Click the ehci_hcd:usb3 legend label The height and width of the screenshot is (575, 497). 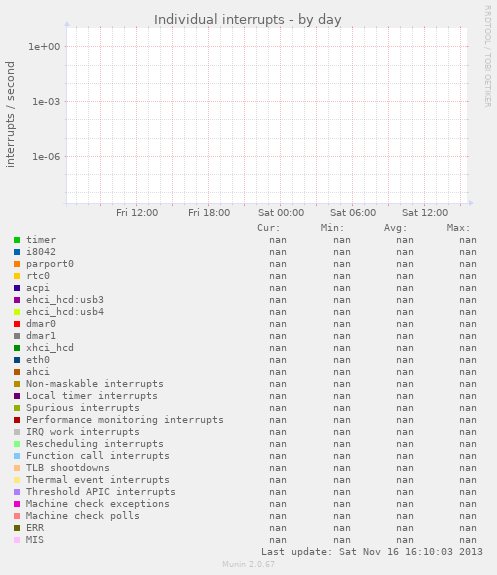[x=65, y=300]
